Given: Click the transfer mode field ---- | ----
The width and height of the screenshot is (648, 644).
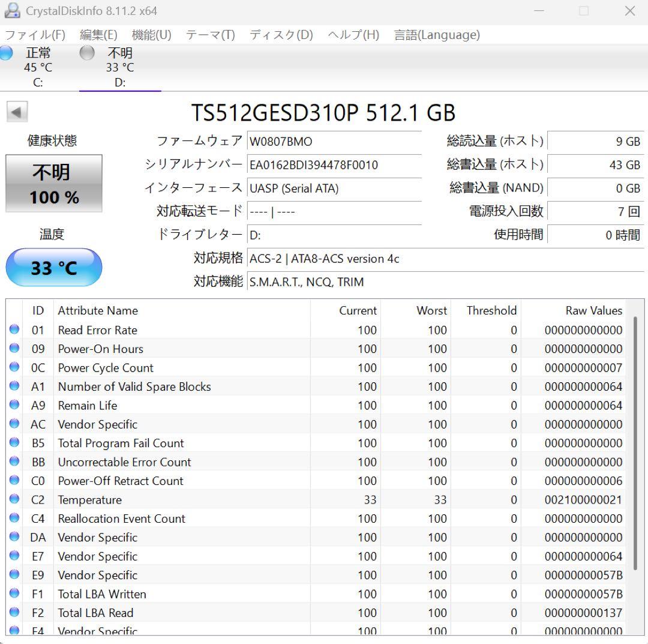Looking at the screenshot, I should point(334,212).
